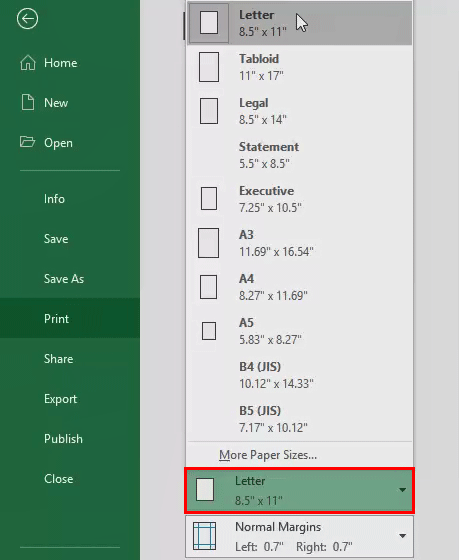This screenshot has width=459, height=560.
Task: Choose B4 (JIS) paper size
Action: [300, 375]
